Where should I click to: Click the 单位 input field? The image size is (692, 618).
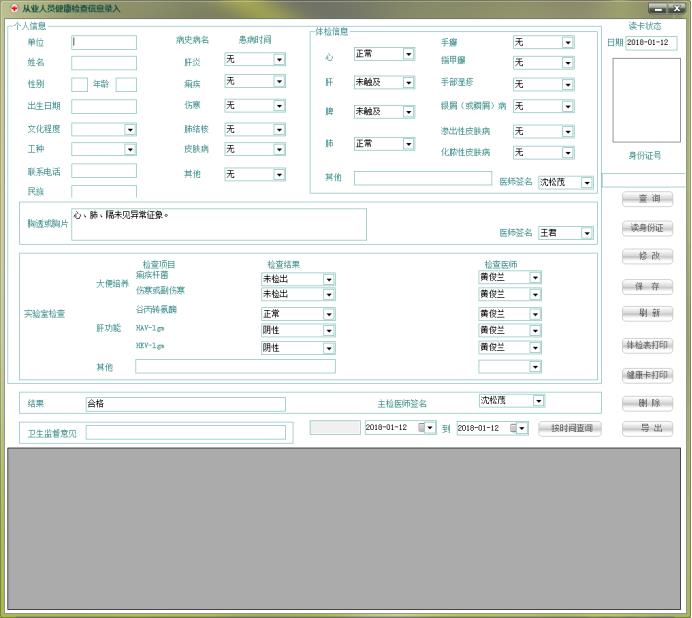coord(103,43)
